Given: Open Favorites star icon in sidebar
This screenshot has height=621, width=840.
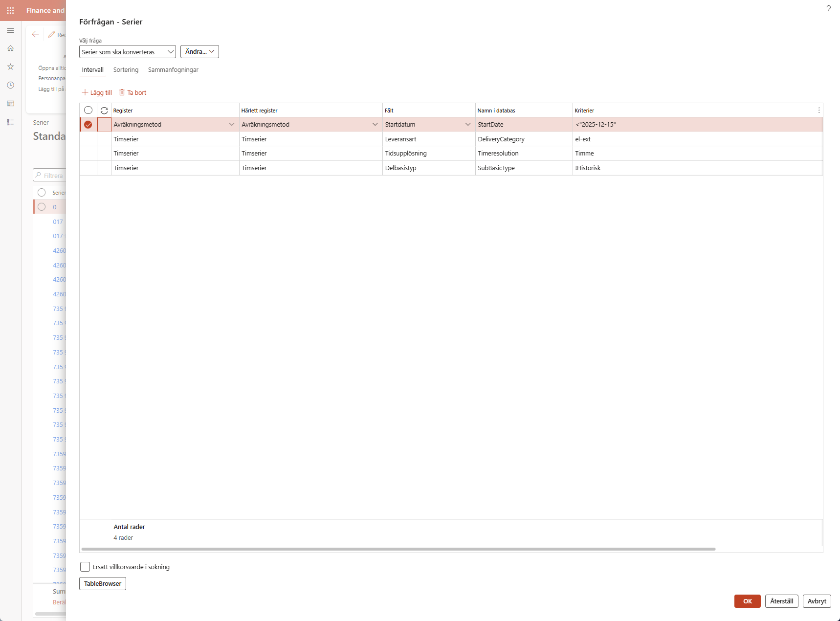Looking at the screenshot, I should tap(10, 67).
